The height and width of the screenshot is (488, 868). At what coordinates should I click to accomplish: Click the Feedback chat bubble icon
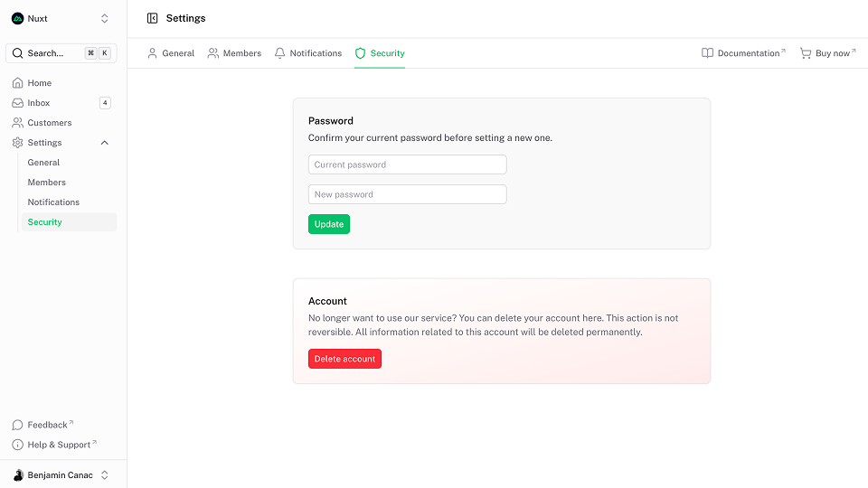tap(18, 425)
